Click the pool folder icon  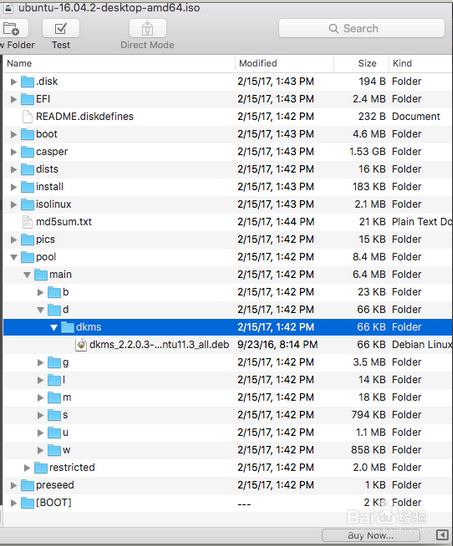pos(28,257)
